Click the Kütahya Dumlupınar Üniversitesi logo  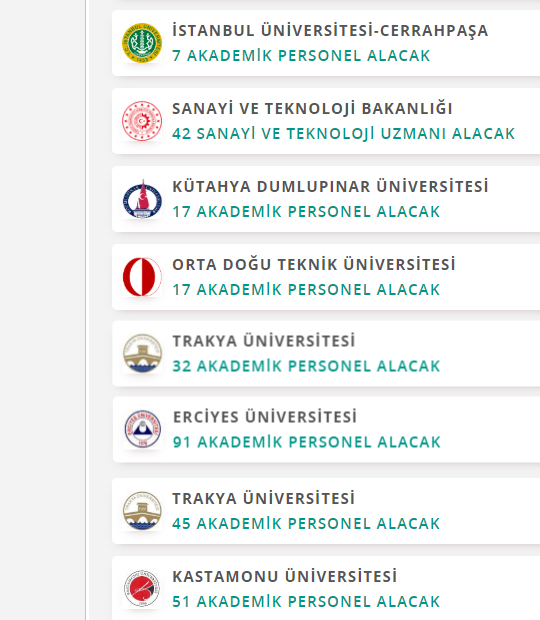click(142, 199)
